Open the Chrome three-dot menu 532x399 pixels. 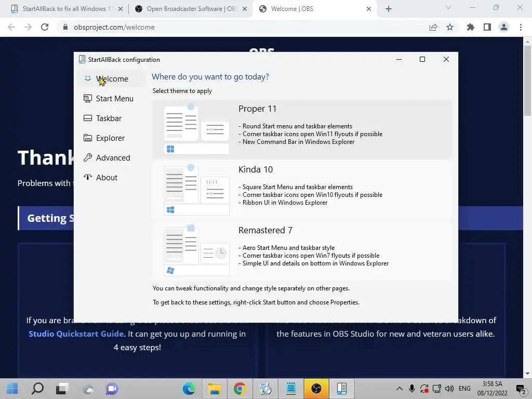[x=521, y=27]
